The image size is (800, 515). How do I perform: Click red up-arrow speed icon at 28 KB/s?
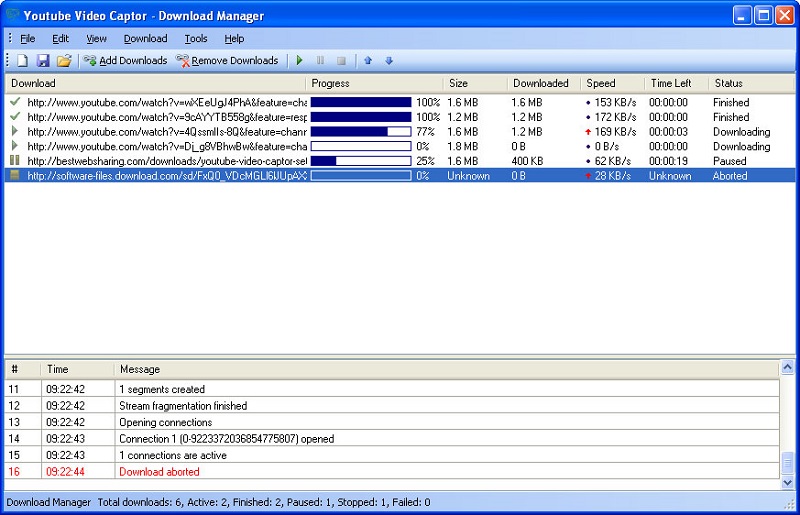(x=588, y=176)
